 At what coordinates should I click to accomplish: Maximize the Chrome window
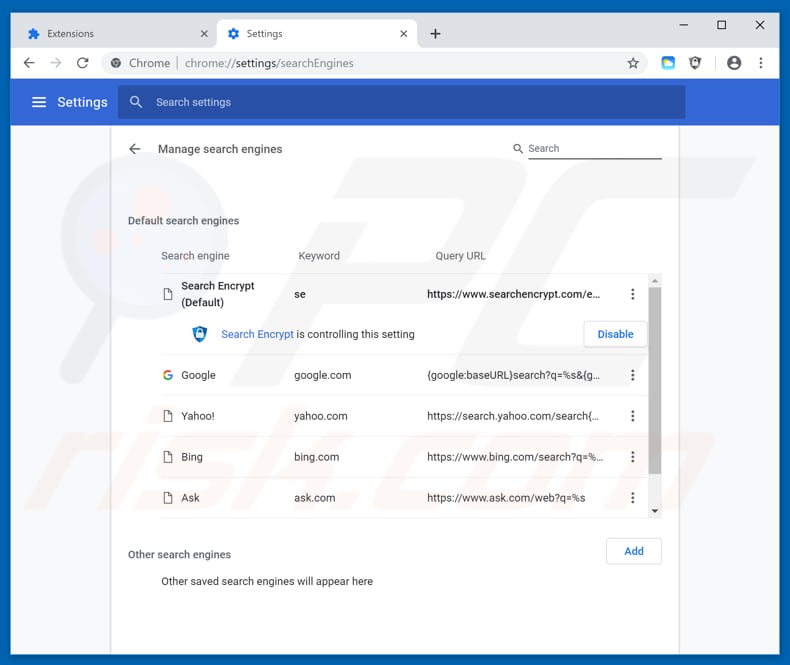click(x=721, y=25)
